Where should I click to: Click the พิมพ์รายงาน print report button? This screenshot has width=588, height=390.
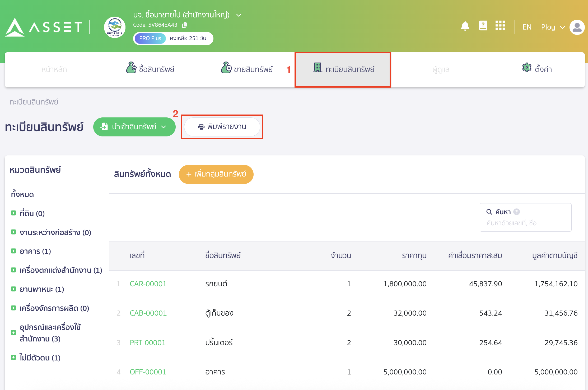pos(222,127)
